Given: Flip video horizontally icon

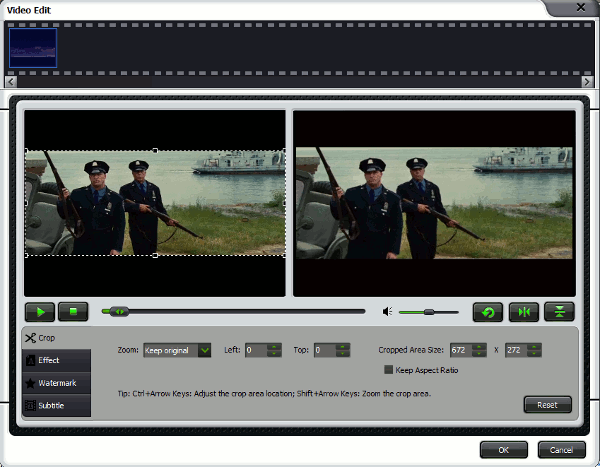Looking at the screenshot, I should point(524,312).
